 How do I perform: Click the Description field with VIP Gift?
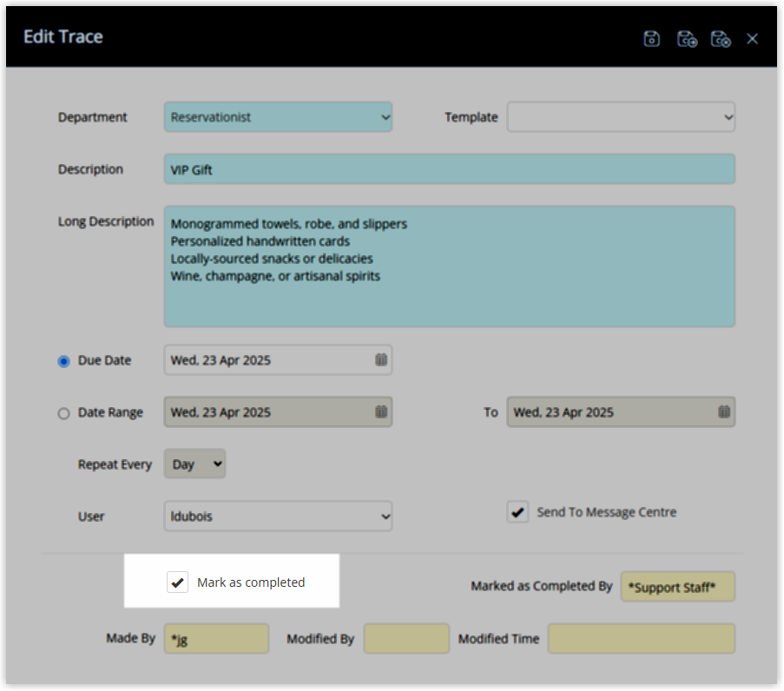click(x=450, y=169)
